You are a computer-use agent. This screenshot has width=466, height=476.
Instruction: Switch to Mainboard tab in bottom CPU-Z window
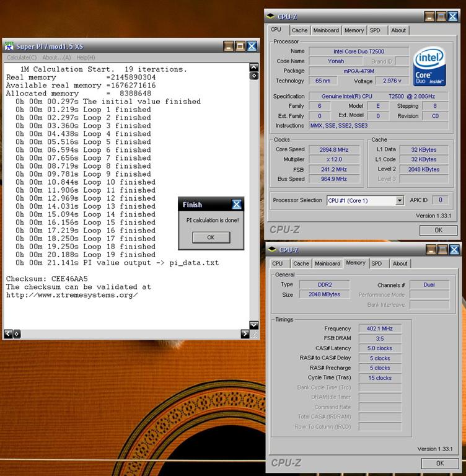click(x=328, y=263)
